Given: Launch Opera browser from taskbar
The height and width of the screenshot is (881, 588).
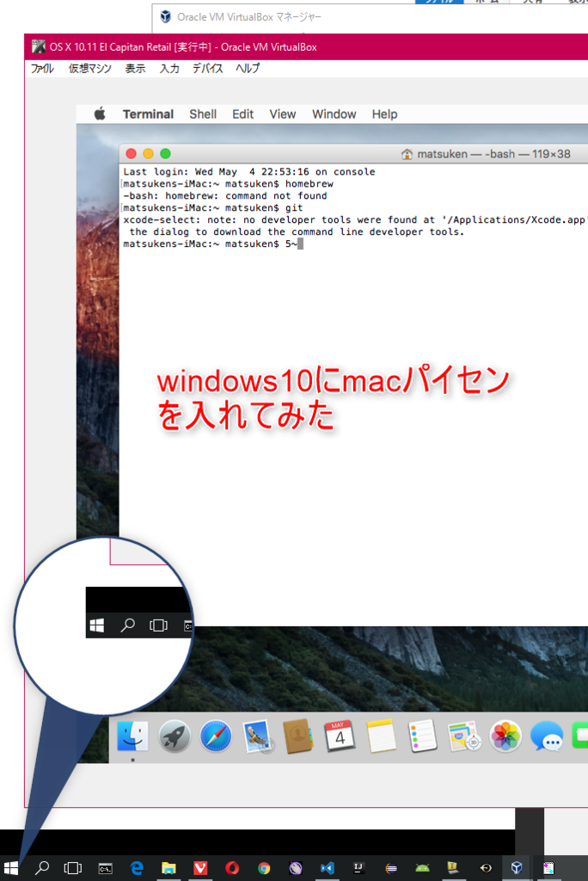Looking at the screenshot, I should pos(232,868).
